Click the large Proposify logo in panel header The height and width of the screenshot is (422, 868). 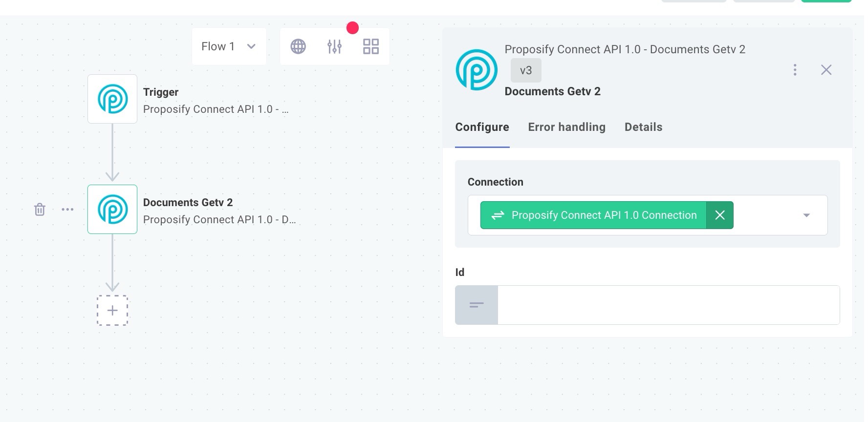tap(477, 70)
